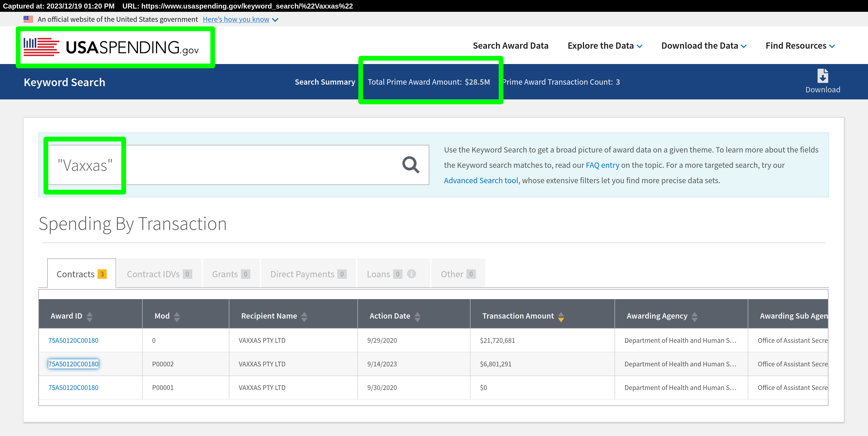
Task: Click the Loans tab info icon
Action: pos(411,274)
